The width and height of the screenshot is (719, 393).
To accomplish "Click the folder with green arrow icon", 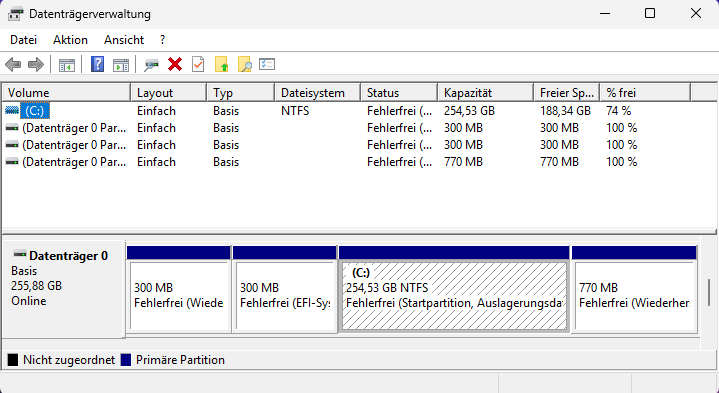I will tap(221, 64).
